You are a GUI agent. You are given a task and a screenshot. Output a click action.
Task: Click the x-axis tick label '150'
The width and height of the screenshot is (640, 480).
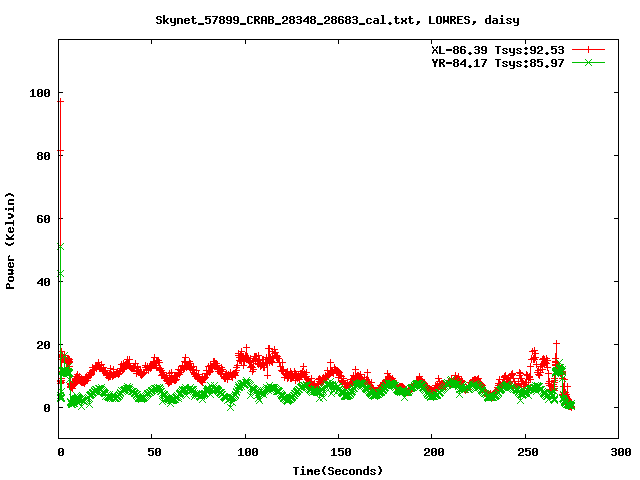point(341,452)
